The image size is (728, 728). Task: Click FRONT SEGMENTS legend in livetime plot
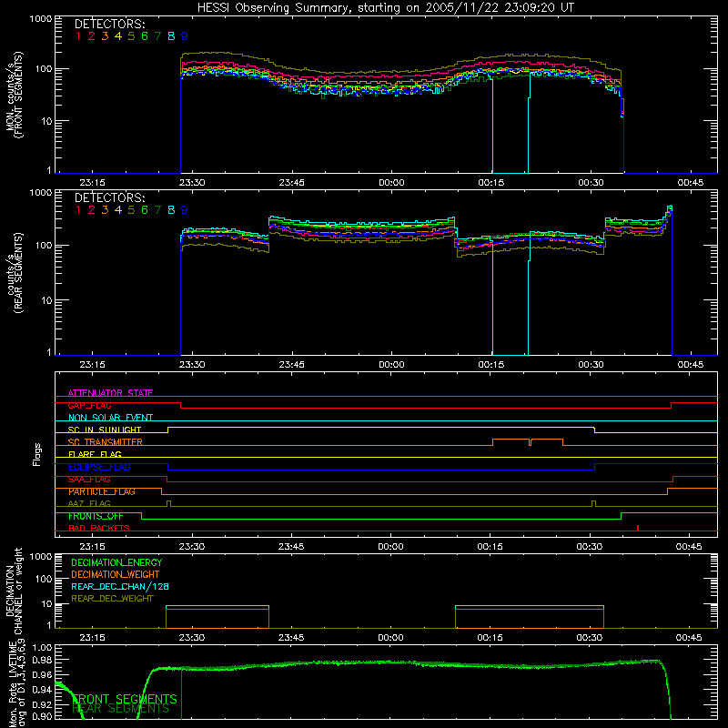[125, 699]
